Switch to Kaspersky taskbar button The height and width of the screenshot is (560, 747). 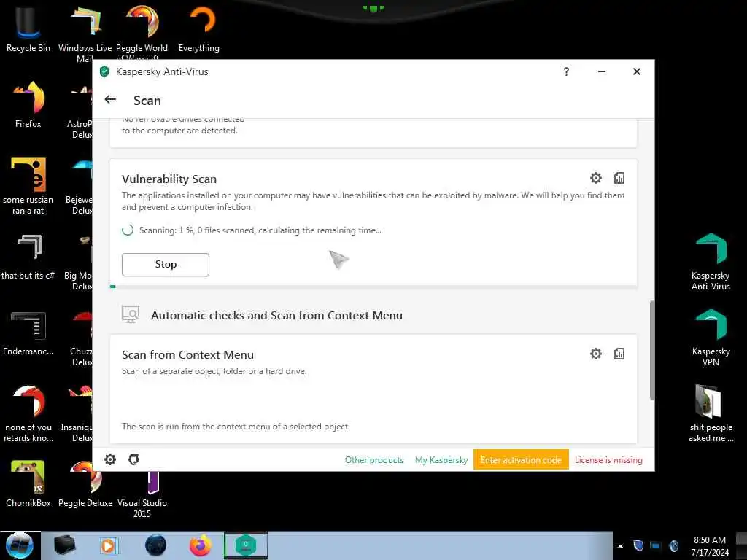[x=246, y=545]
